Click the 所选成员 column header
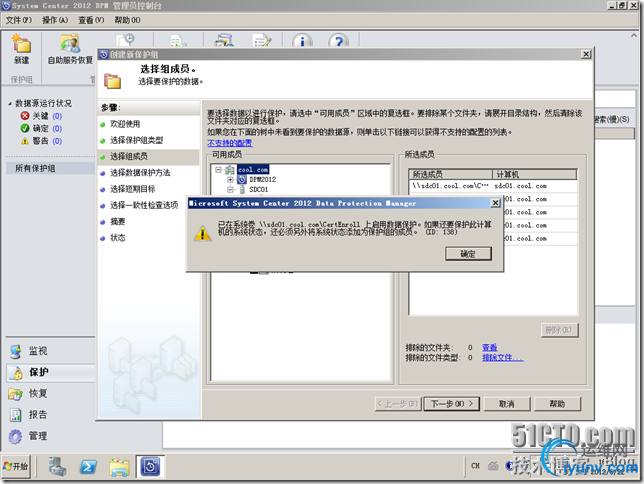This screenshot has width=644, height=484. tap(451, 174)
